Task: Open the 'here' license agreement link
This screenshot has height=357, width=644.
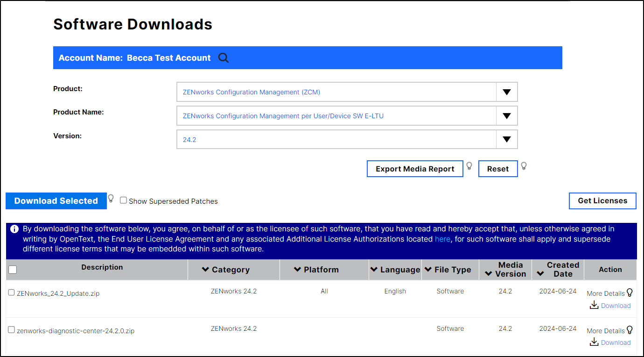Action: 442,239
